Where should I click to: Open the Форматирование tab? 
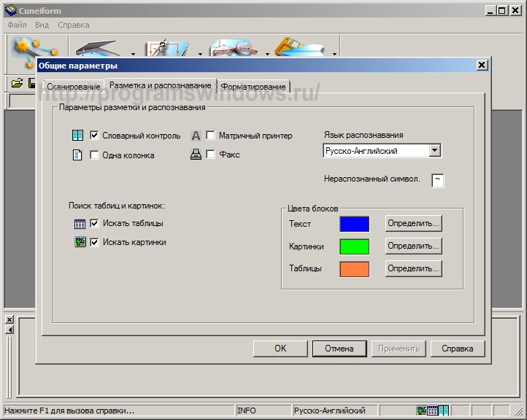pos(254,87)
